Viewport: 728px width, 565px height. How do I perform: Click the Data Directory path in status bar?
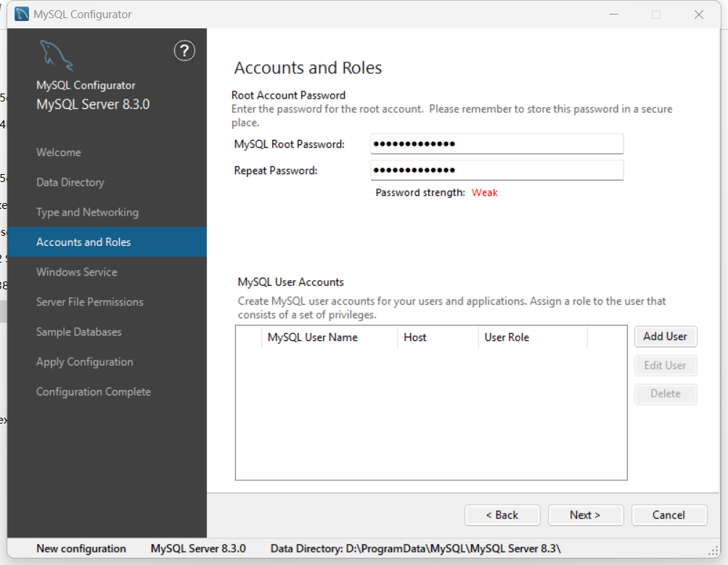click(416, 549)
